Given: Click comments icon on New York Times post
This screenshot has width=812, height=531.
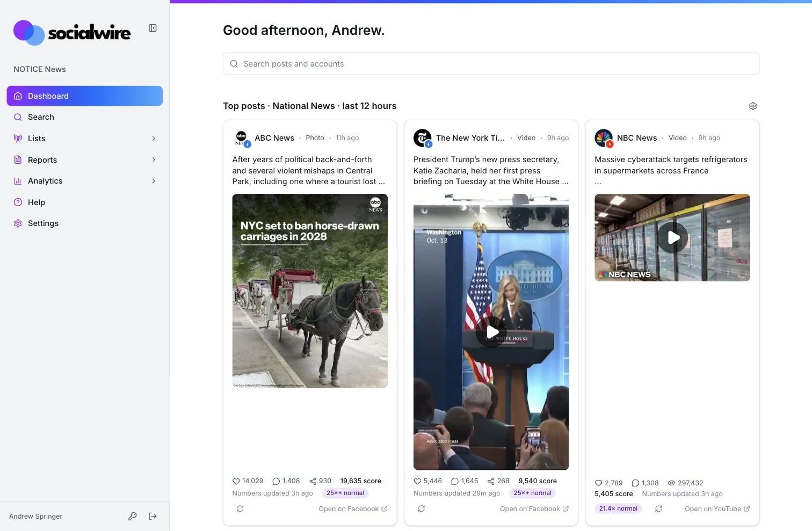Looking at the screenshot, I should coord(455,481).
